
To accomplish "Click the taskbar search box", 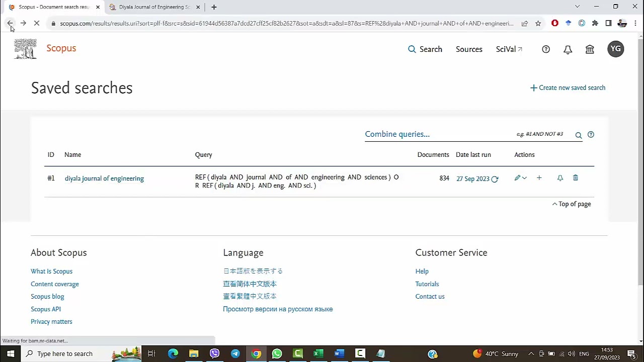I will (x=80, y=353).
